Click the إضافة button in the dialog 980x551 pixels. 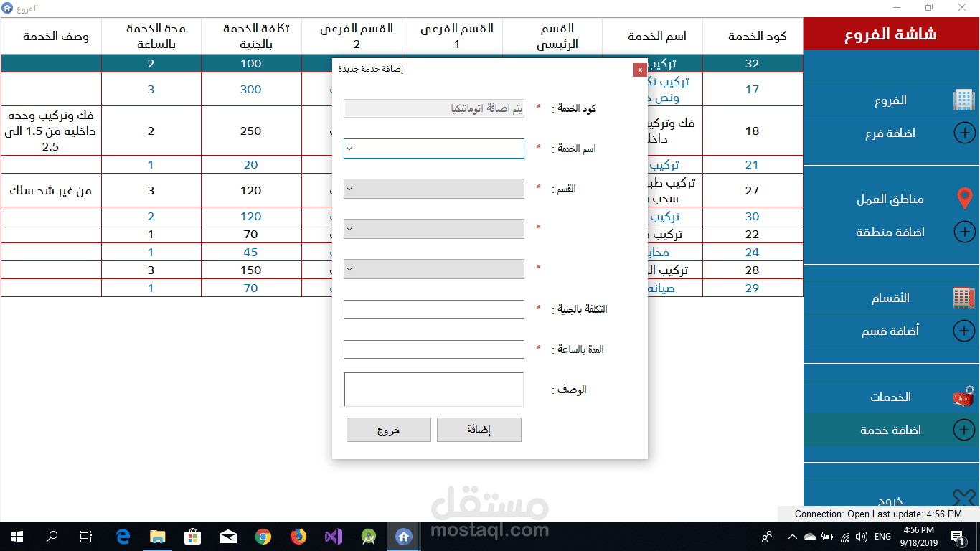click(479, 430)
